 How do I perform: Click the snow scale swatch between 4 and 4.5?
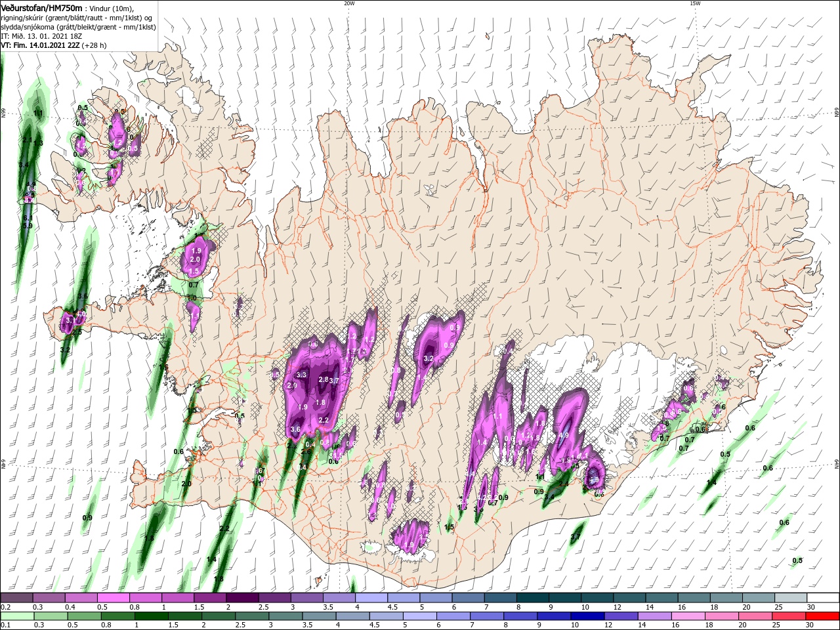(x=370, y=598)
